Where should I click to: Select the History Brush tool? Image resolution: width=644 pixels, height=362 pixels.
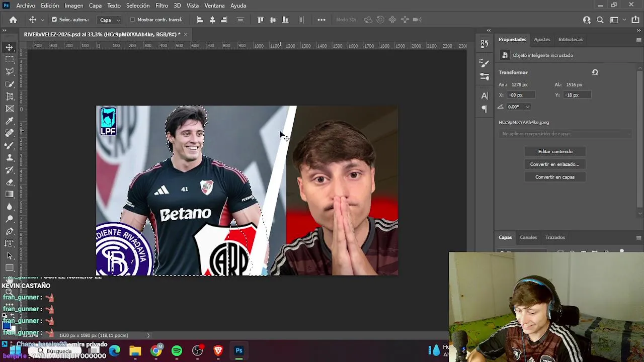(10, 170)
